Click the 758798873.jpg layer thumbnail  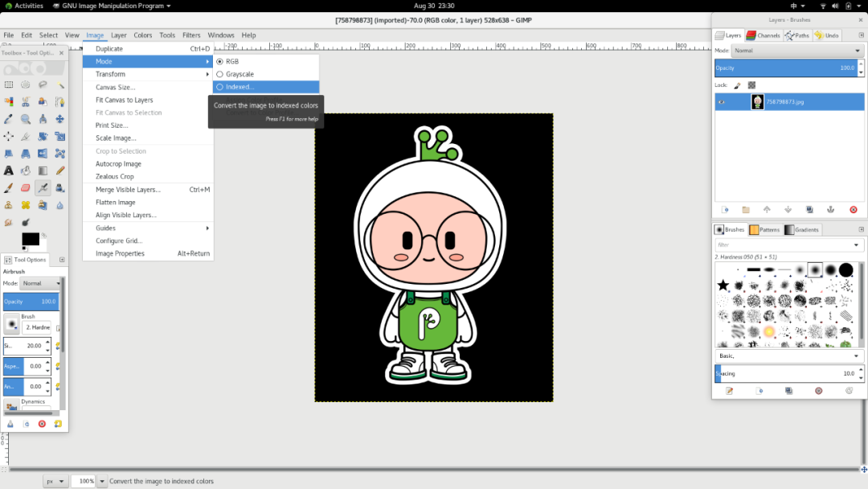click(757, 102)
